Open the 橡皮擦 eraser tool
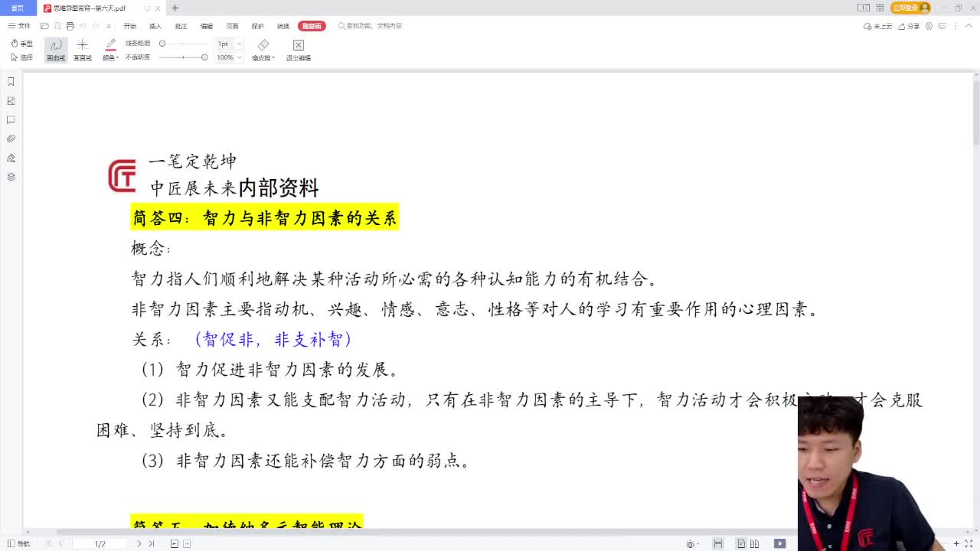 pos(263,49)
